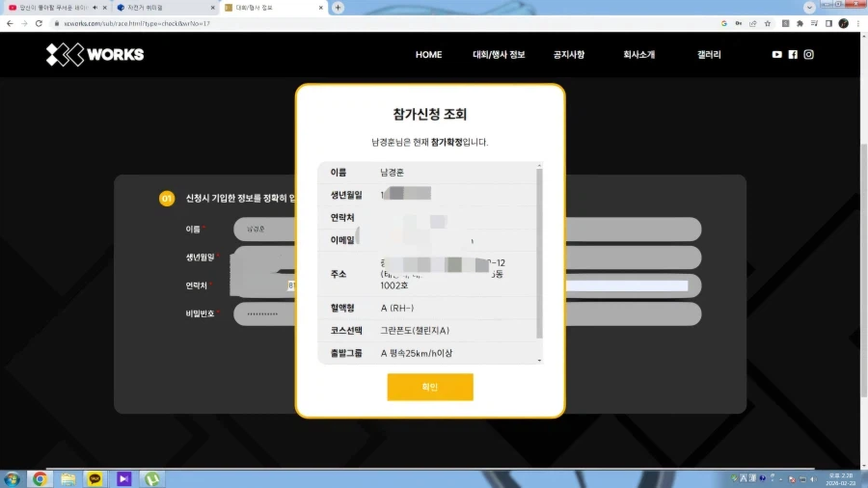
Task: Open the Chrome extensions puzzle icon
Action: 800,23
